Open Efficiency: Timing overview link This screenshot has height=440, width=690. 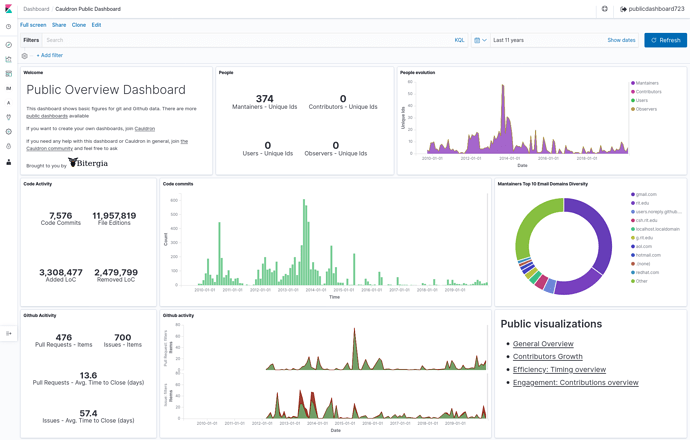coord(559,370)
